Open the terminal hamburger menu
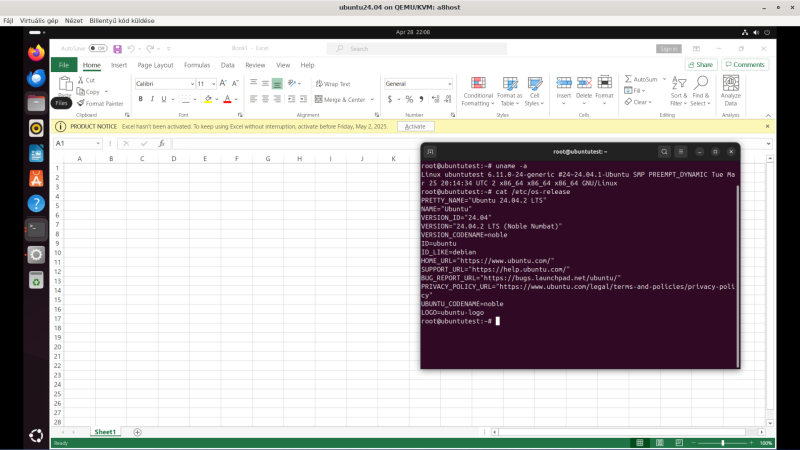The height and width of the screenshot is (450, 800). 681,152
